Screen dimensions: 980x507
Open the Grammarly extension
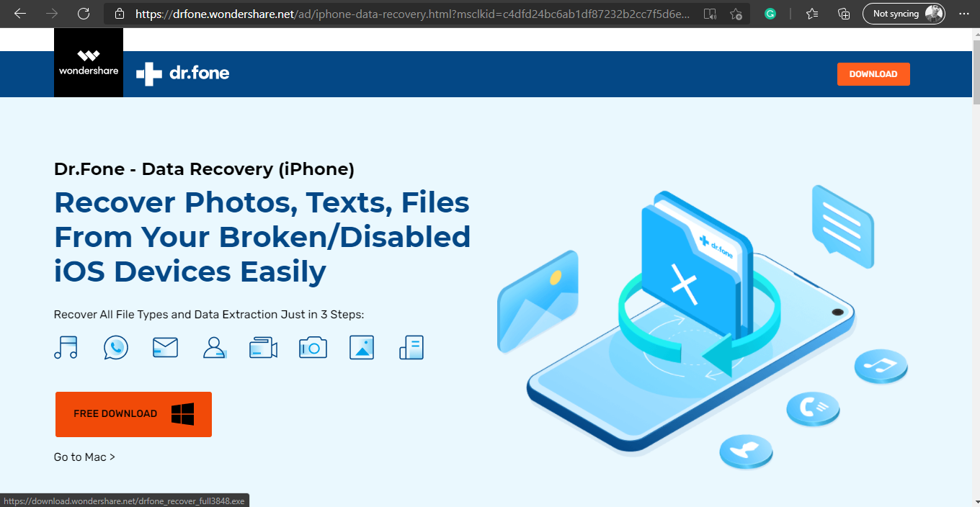click(x=770, y=14)
